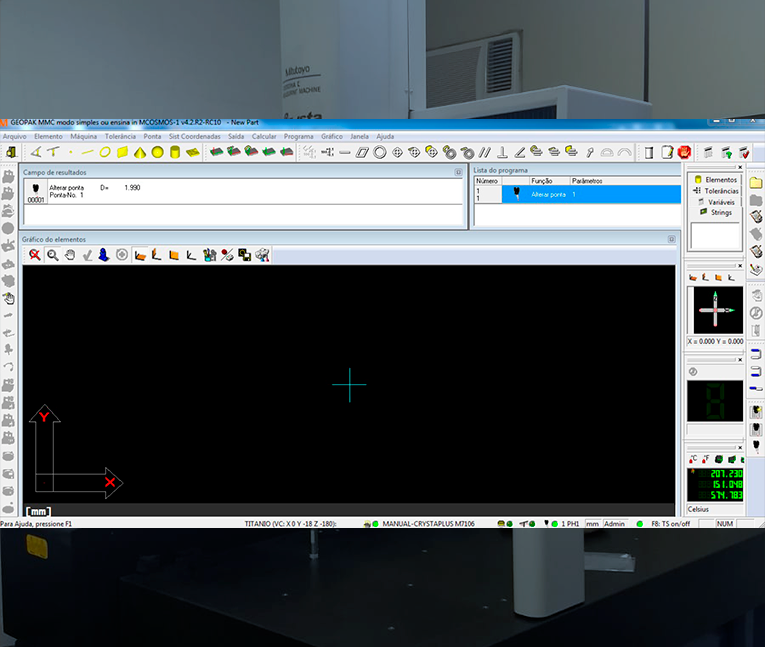Click the parallelism tolerance icon in top toolbar
765x647 pixels.
tap(484, 152)
